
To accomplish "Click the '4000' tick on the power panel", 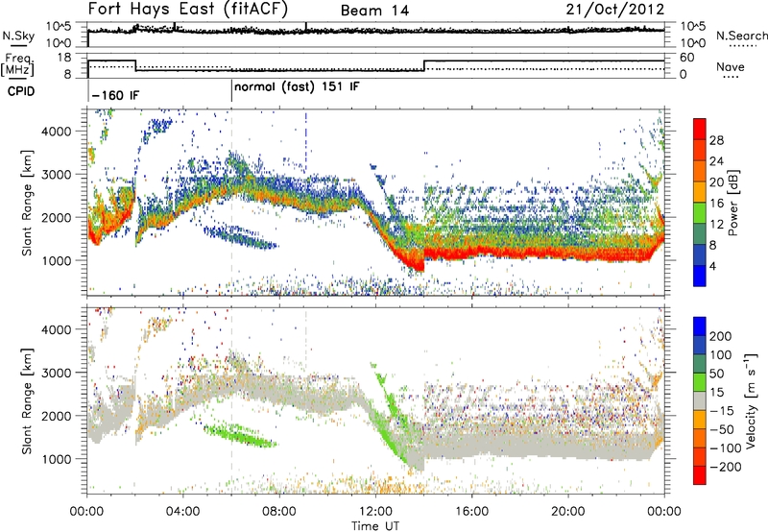I will pyautogui.click(x=57, y=132).
